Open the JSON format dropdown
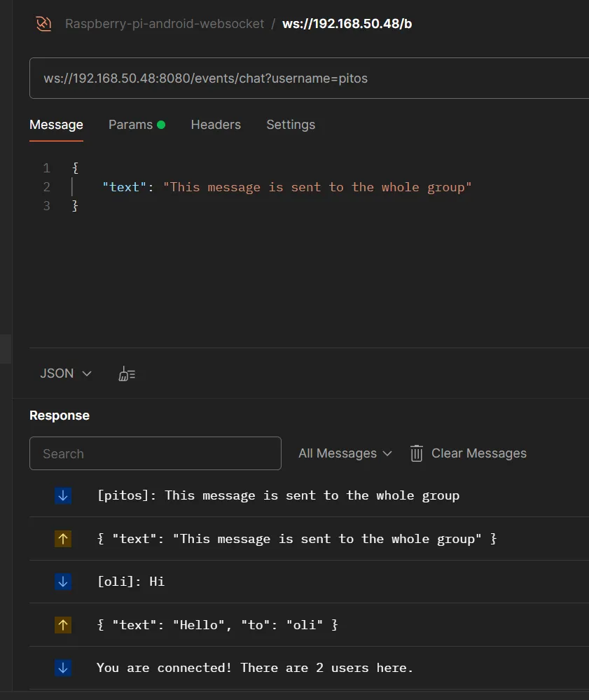The height and width of the screenshot is (700, 589). click(x=66, y=373)
